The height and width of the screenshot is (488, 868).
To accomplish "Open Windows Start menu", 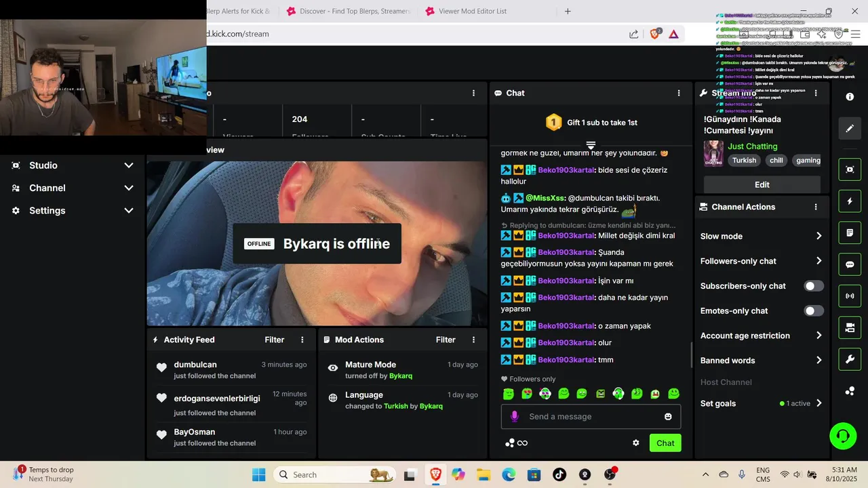I will pyautogui.click(x=258, y=474).
